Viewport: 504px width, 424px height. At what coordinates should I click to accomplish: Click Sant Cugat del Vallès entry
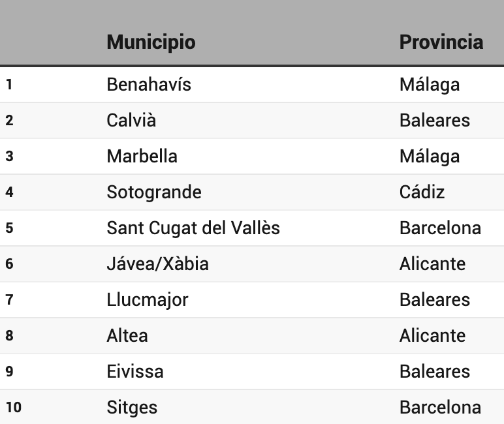point(193,228)
